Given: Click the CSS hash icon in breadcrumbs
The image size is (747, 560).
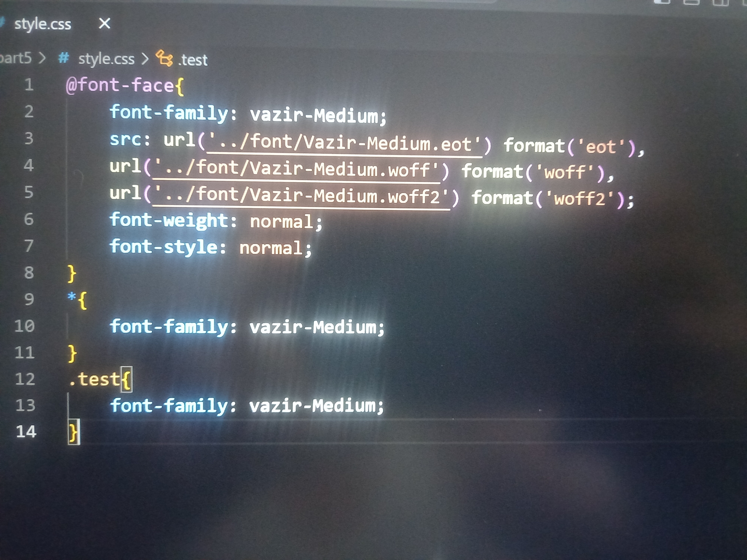Looking at the screenshot, I should [63, 58].
